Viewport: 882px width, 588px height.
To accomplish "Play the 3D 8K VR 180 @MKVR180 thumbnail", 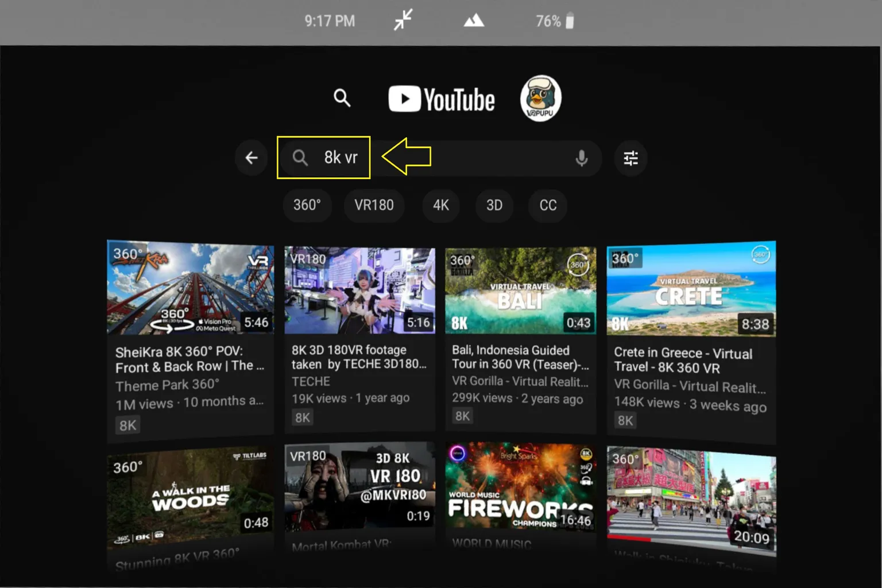I will tap(359, 487).
